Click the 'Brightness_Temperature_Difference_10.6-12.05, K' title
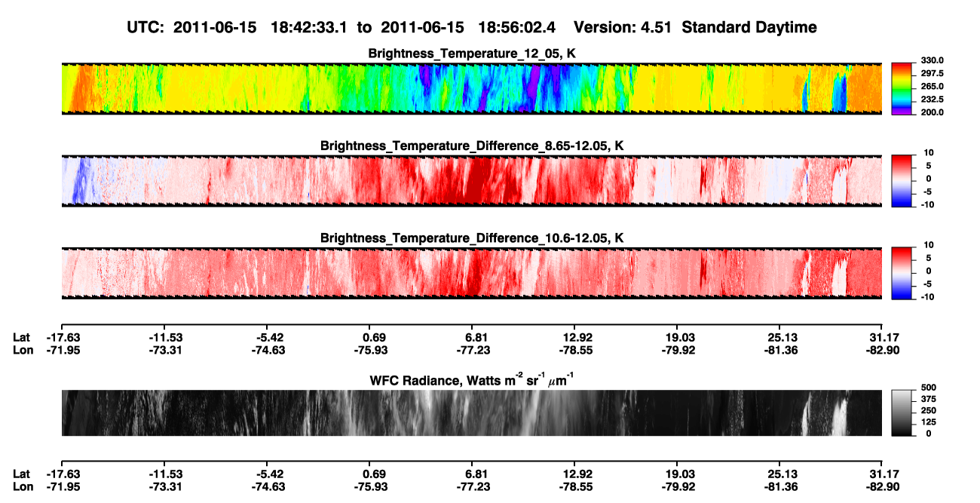Image resolution: width=980 pixels, height=503 pixels. (472, 238)
